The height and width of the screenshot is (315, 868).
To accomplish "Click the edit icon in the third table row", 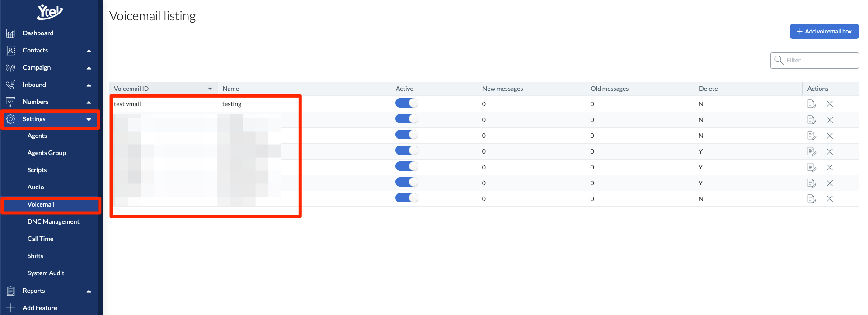I will [x=812, y=136].
